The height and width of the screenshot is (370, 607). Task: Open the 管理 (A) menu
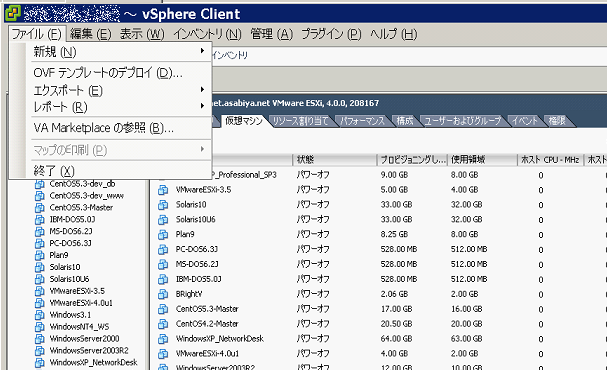point(272,34)
